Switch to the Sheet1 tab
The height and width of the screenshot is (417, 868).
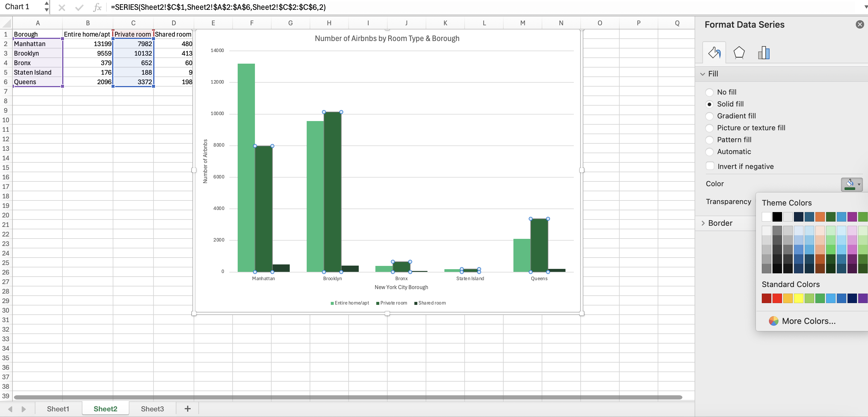click(58, 409)
